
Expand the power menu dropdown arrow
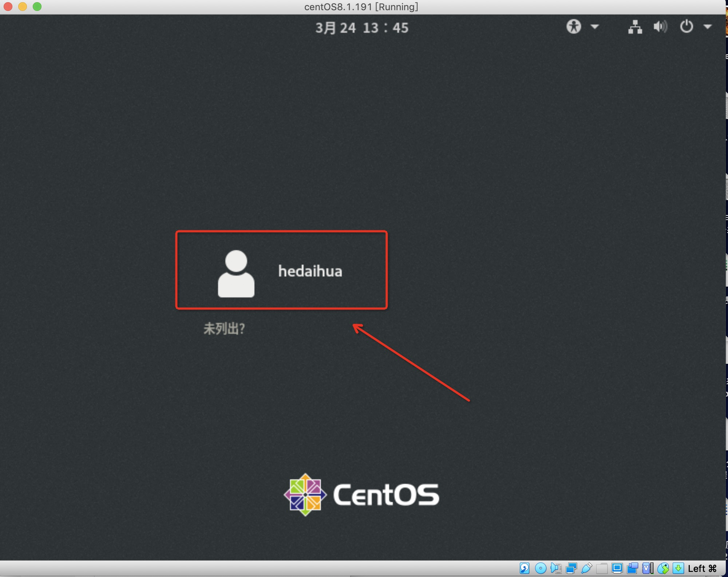tap(707, 27)
